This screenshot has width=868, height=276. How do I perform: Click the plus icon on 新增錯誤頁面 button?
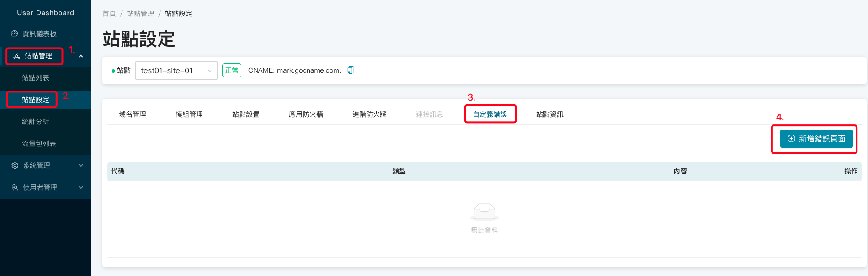[x=791, y=139]
